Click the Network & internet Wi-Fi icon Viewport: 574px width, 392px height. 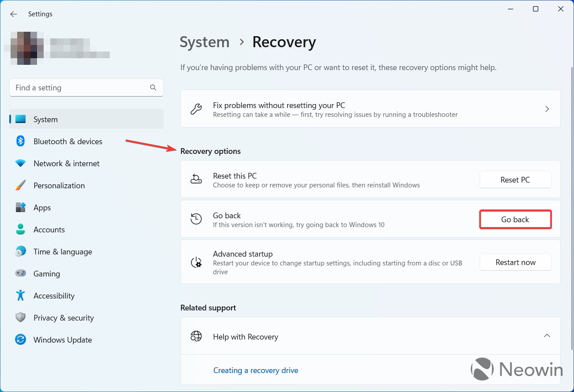pyautogui.click(x=20, y=164)
